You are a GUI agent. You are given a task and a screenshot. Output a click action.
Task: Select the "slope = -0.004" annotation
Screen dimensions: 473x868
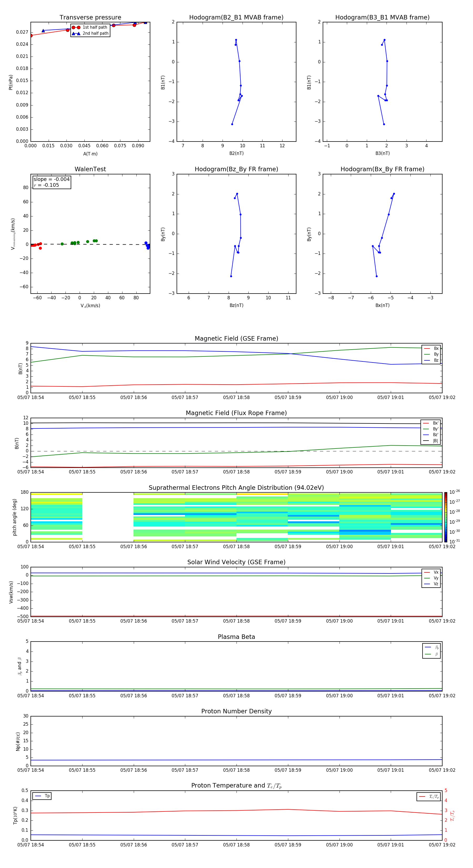52,179
